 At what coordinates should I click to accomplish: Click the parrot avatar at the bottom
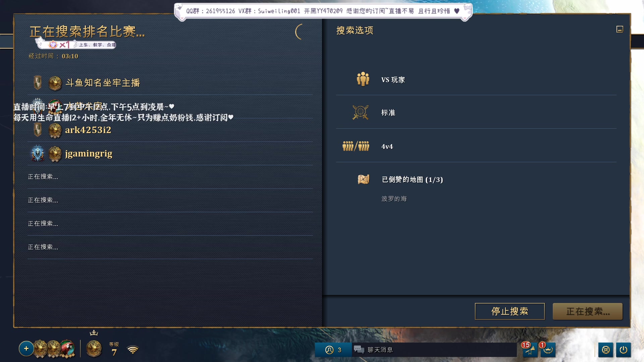pyautogui.click(x=67, y=349)
